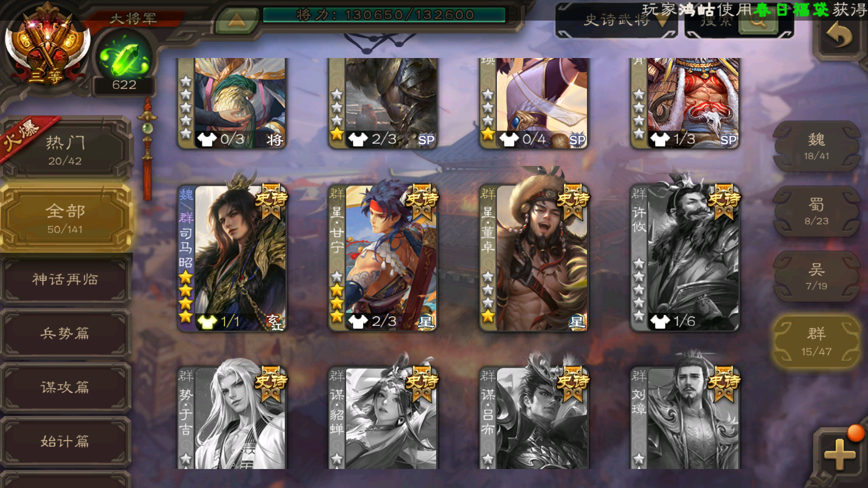Click the curved back arrow icon
The image size is (868, 488).
pyautogui.click(x=839, y=37)
